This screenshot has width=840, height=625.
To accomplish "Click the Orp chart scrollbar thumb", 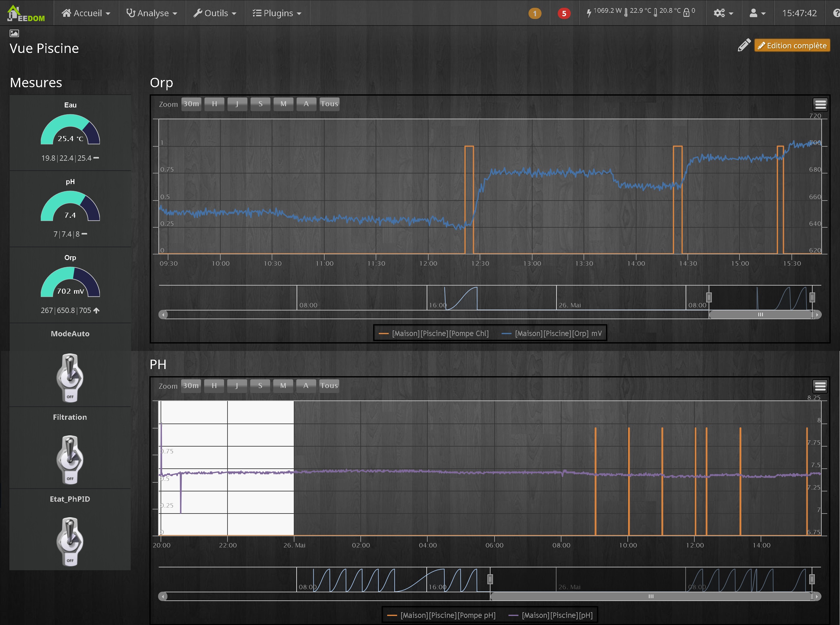I will click(x=761, y=315).
